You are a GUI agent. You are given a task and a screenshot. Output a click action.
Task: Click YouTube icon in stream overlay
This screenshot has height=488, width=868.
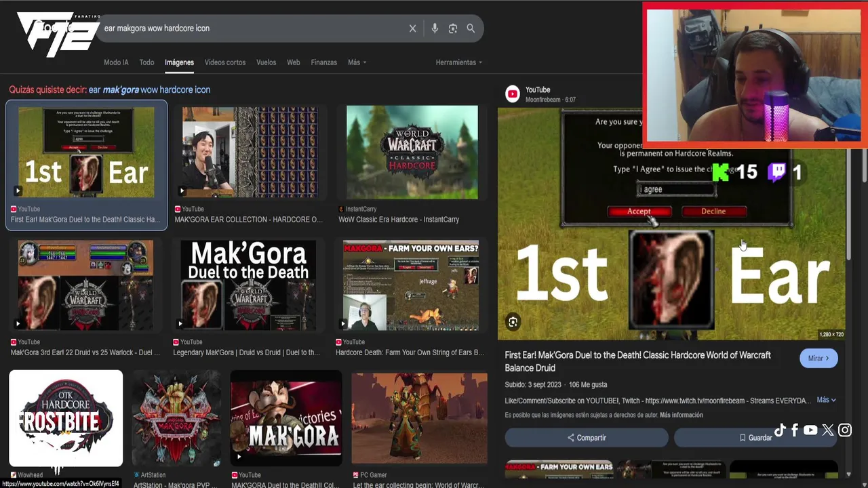(x=810, y=430)
